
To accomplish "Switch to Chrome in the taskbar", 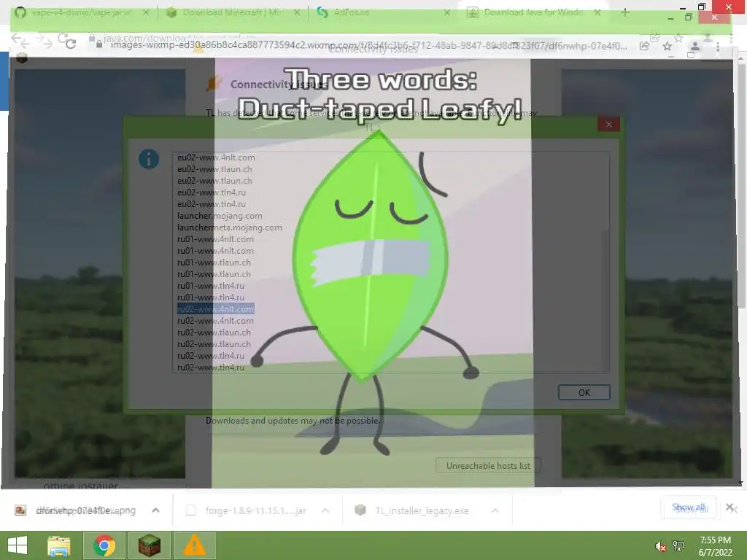I will point(104,545).
